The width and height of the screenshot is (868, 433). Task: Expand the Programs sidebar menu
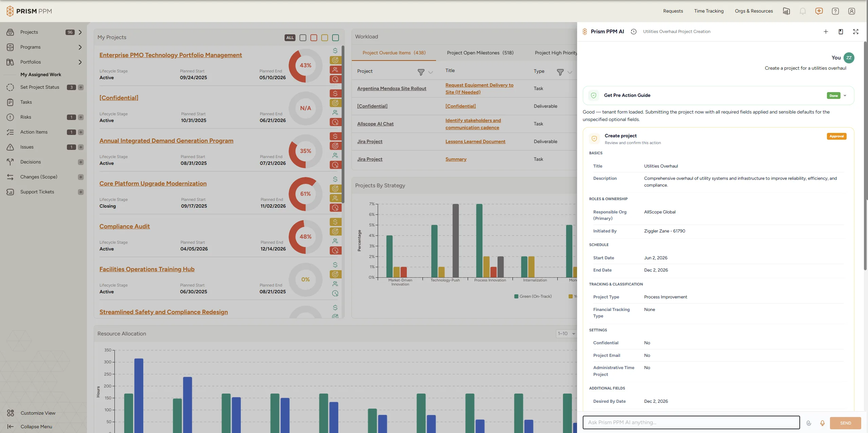(x=80, y=47)
